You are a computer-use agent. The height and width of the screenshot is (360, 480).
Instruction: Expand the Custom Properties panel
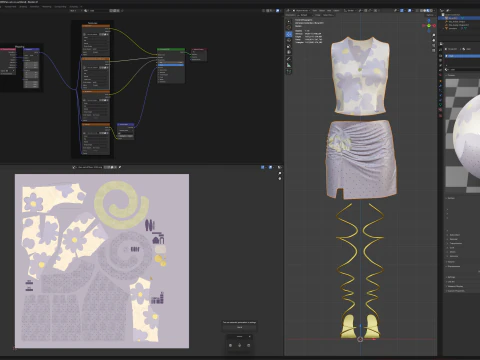coord(455,291)
